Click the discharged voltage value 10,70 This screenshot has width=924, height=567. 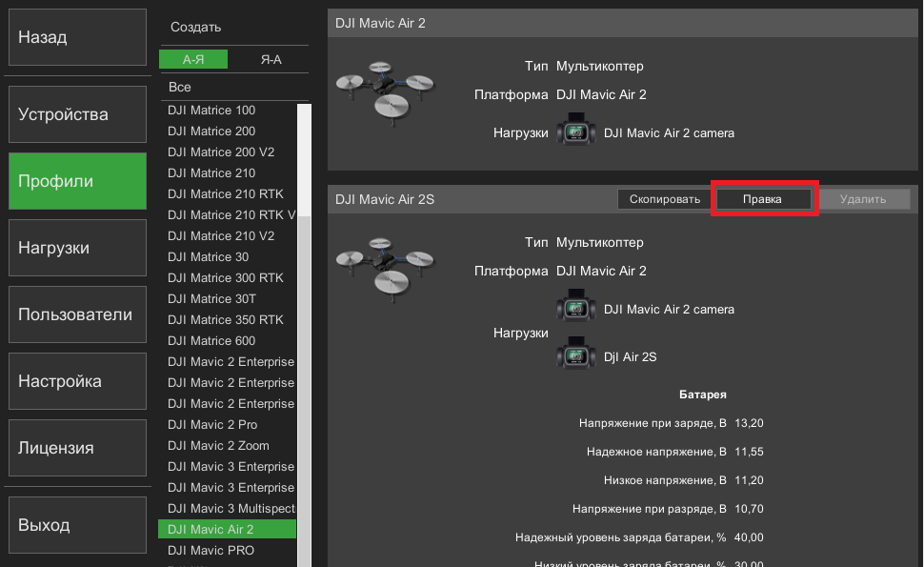click(749, 509)
